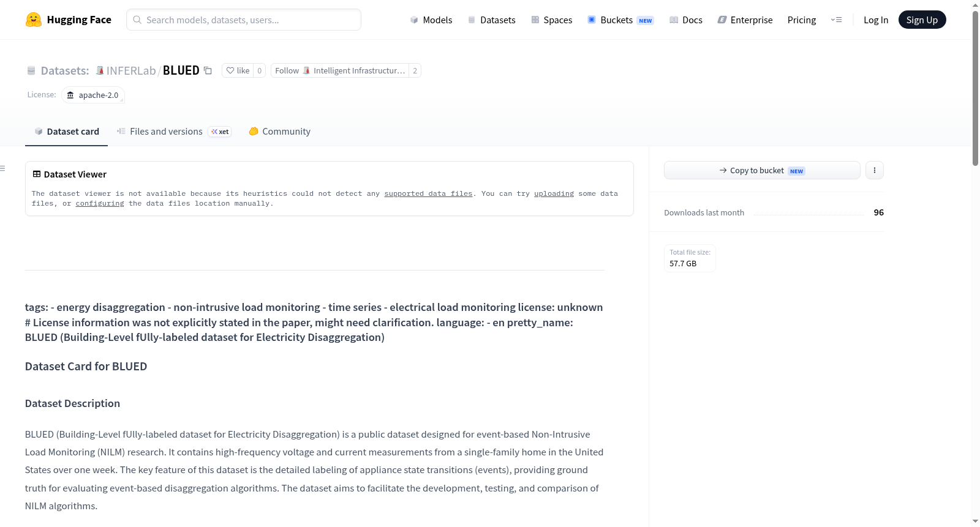Open the three-dot options menu

tap(875, 170)
